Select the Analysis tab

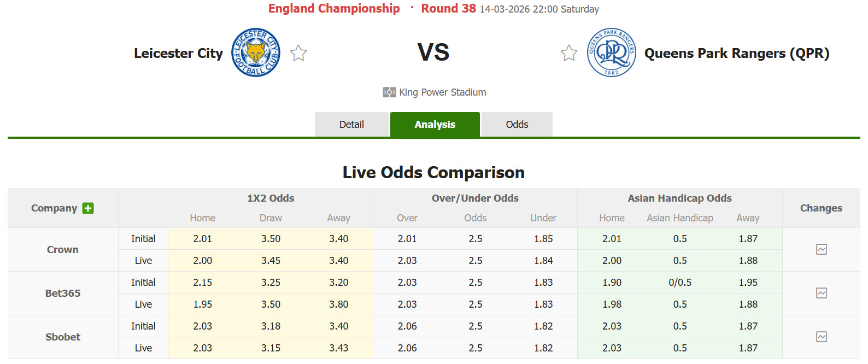pyautogui.click(x=435, y=124)
